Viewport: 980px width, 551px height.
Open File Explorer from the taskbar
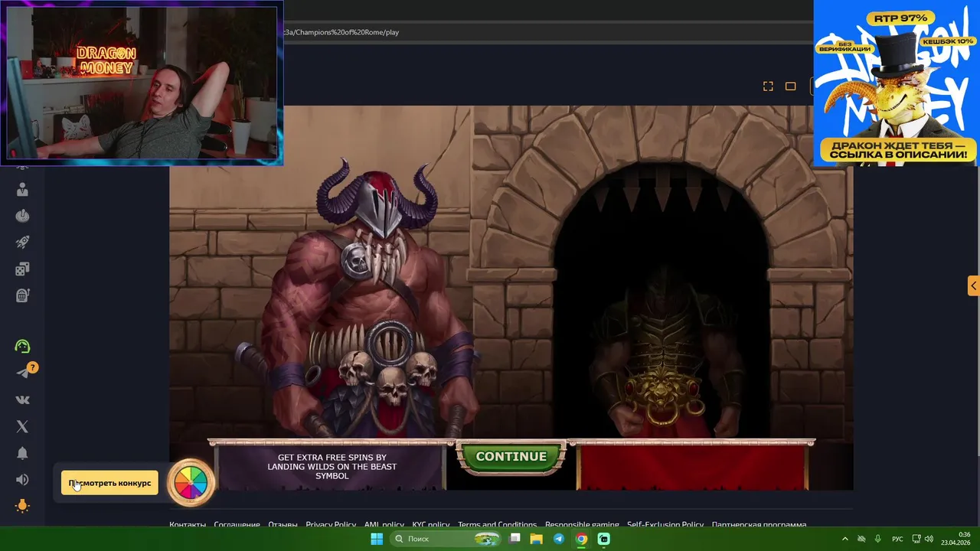click(x=537, y=539)
